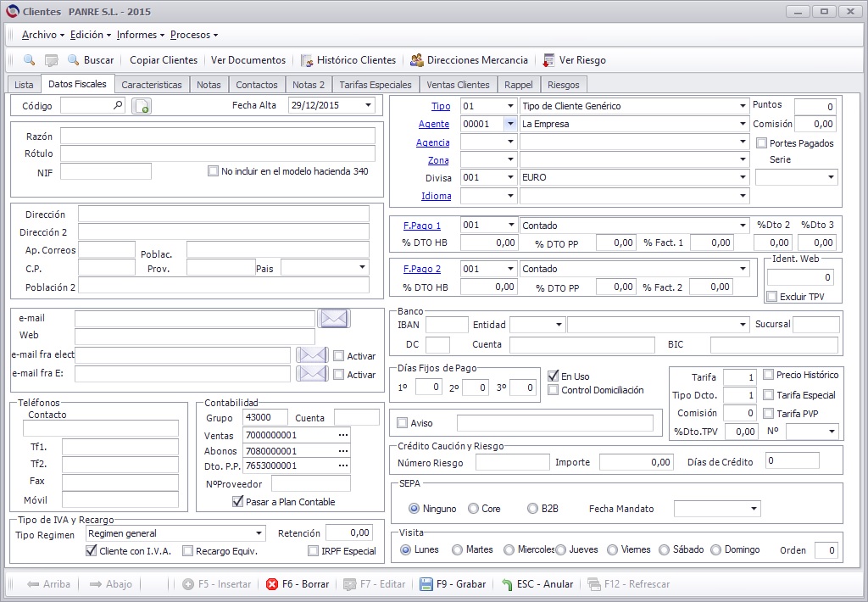Select the Core SEPA radio option

point(473,509)
